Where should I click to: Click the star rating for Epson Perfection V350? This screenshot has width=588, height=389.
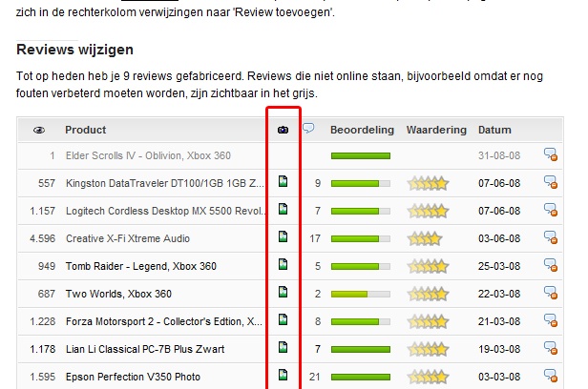[429, 377]
